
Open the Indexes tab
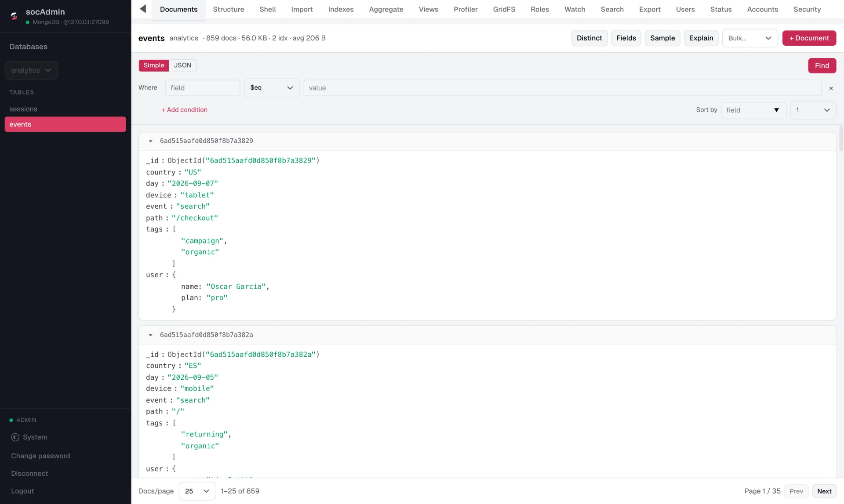(x=341, y=10)
